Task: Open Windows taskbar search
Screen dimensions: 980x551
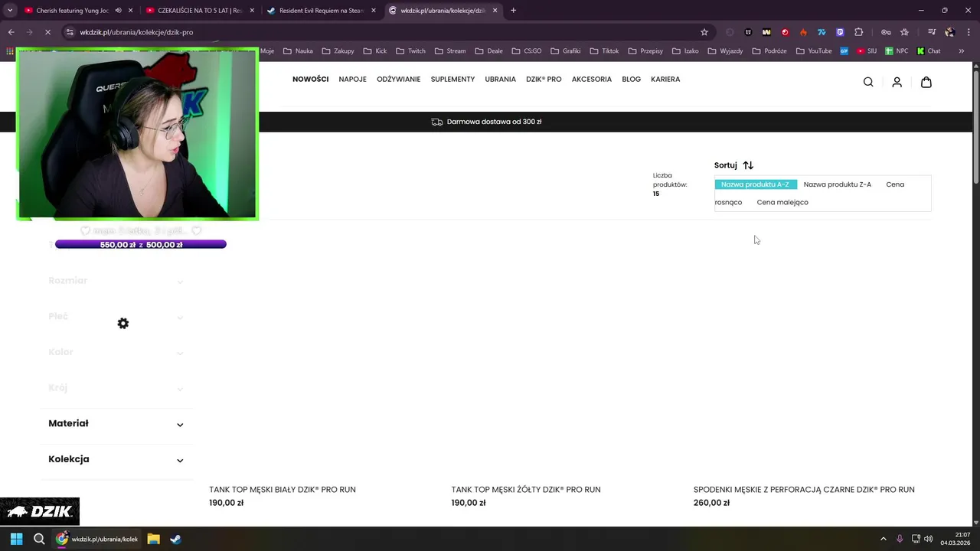Action: coord(39,539)
